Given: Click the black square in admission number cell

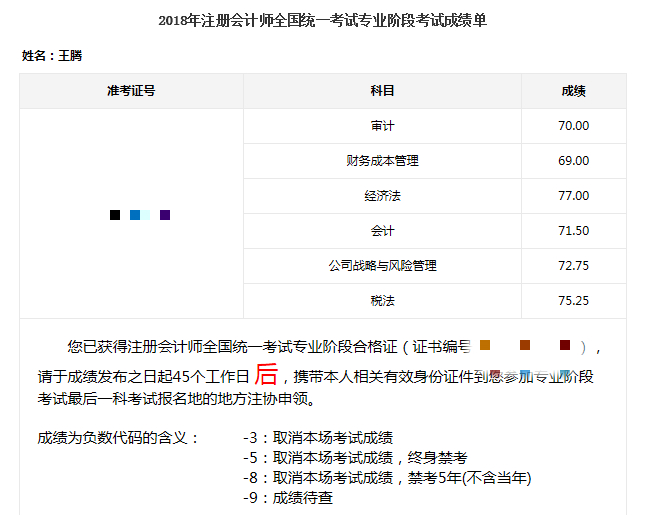Looking at the screenshot, I should coord(115,215).
